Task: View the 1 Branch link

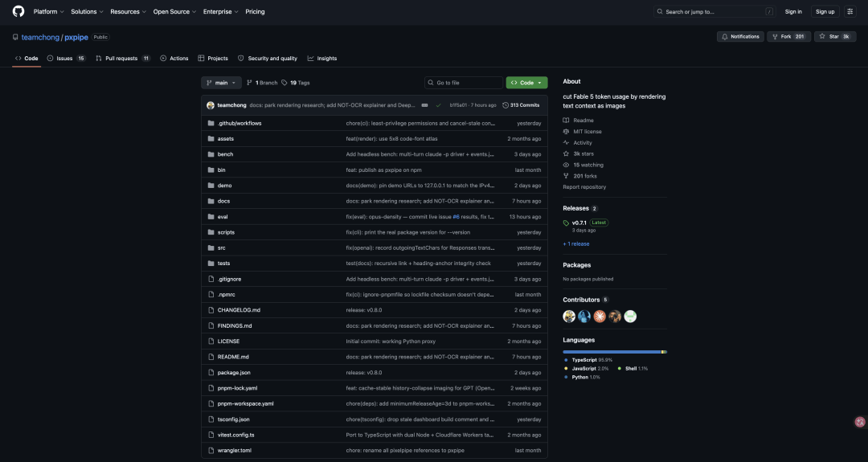Action: click(262, 83)
